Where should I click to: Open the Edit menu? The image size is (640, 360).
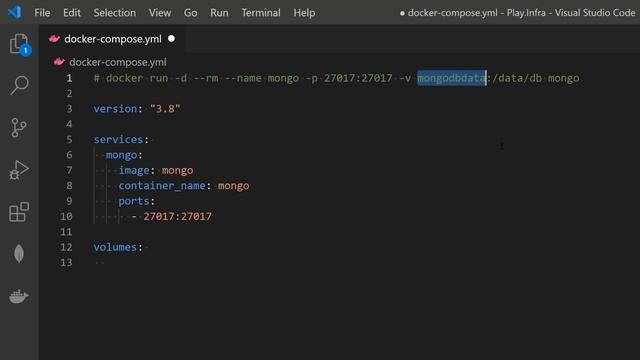point(71,13)
